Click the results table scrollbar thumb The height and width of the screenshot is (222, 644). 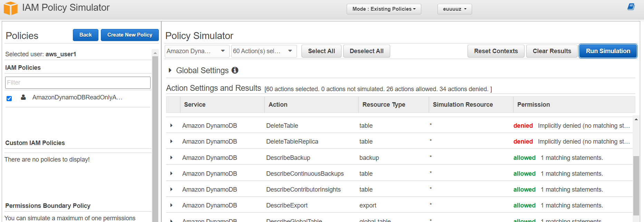point(636,185)
